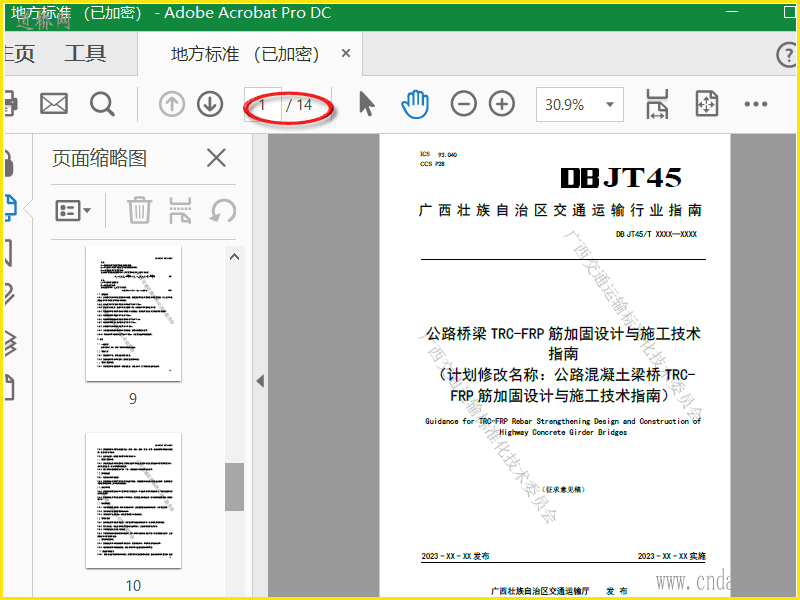Screen dimensions: 800x600
Task: Click the current page number field
Action: coord(262,105)
